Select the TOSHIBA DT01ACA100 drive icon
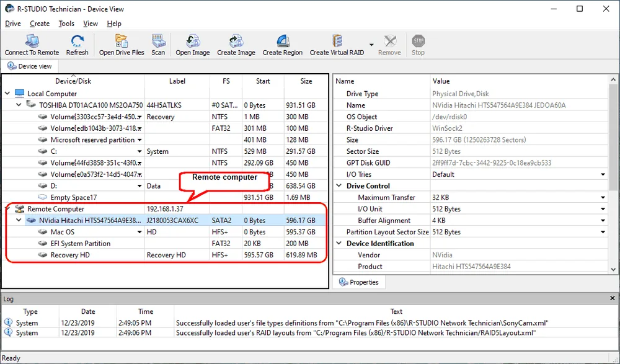 coord(31,104)
